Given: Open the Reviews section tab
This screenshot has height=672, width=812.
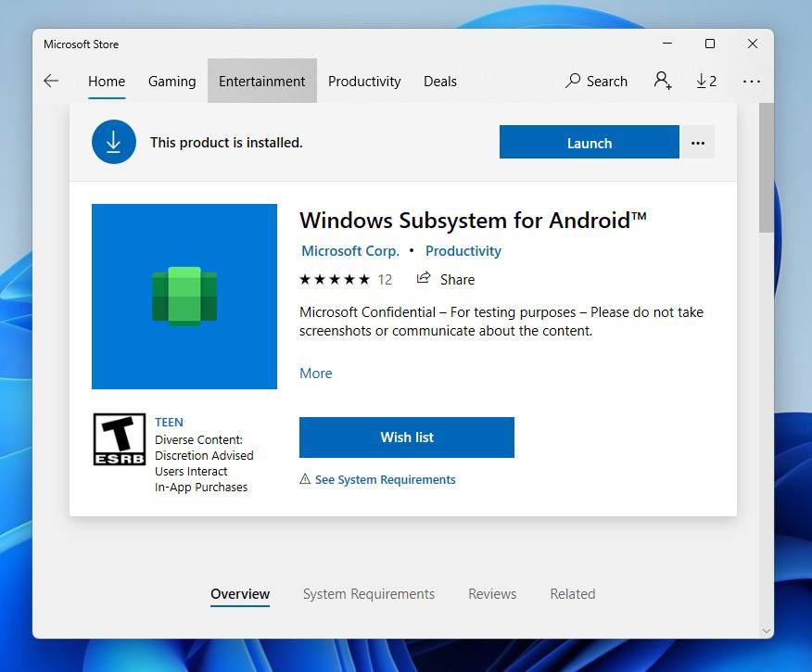Looking at the screenshot, I should click(x=492, y=594).
